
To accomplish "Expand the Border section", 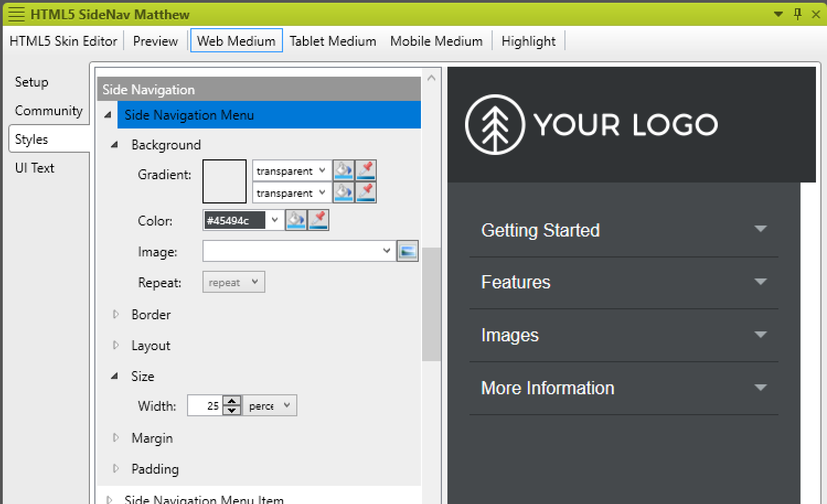I will 116,314.
